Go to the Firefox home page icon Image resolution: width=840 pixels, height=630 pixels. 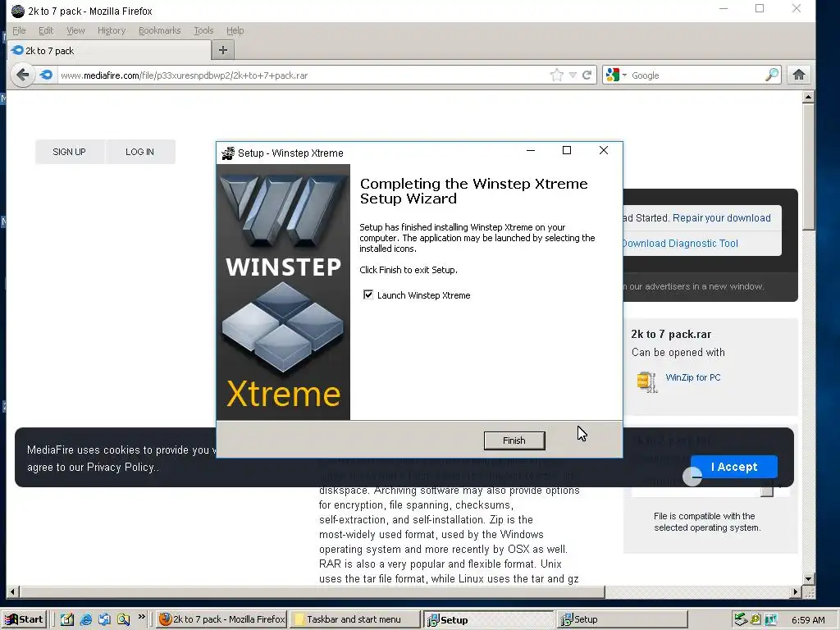(799, 75)
